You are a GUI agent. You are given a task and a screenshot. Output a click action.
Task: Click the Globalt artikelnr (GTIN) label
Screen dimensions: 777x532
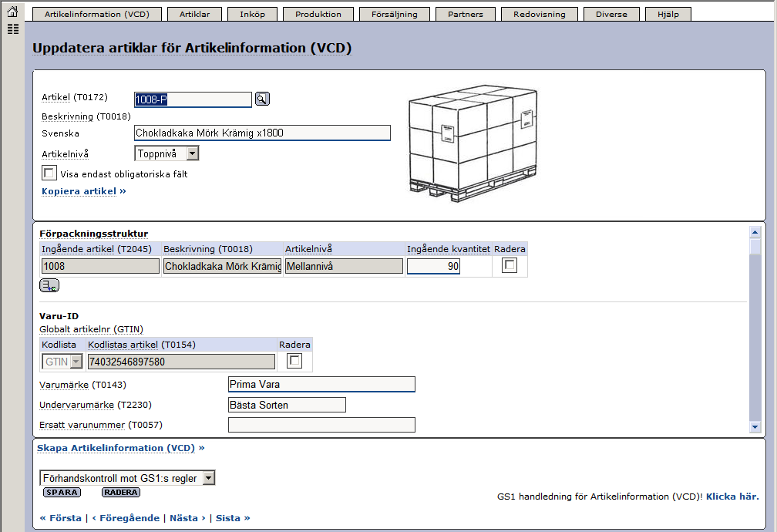pyautogui.click(x=91, y=329)
